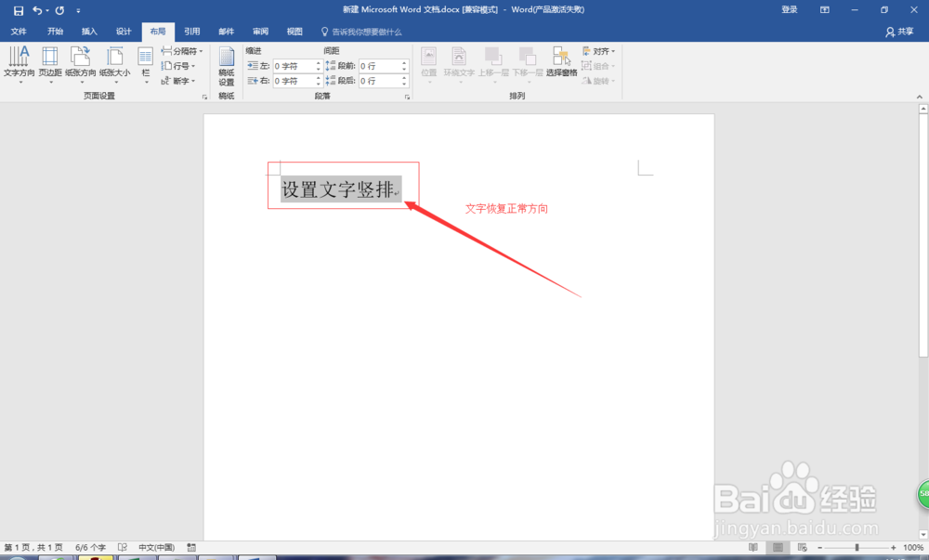929x560 pixels.
Task: Click the 共享 (Share) button
Action: (903, 31)
